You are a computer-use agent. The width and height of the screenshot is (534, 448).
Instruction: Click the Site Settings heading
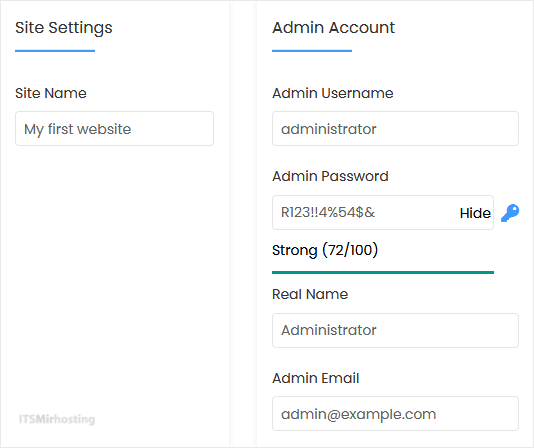point(64,28)
